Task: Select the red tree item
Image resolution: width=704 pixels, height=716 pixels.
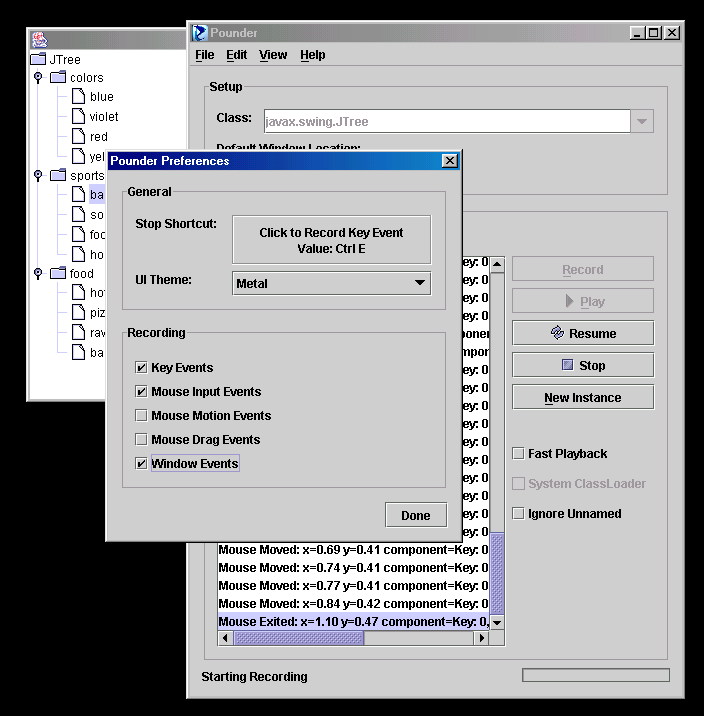Action: [x=99, y=137]
